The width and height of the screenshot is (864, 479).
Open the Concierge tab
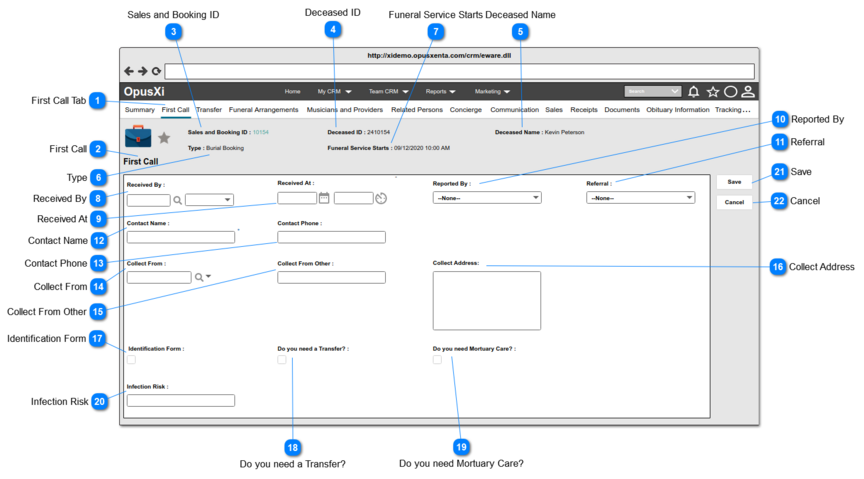tap(466, 110)
